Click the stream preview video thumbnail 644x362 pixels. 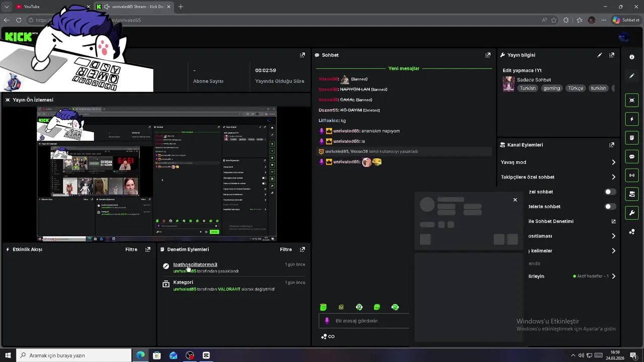click(157, 174)
